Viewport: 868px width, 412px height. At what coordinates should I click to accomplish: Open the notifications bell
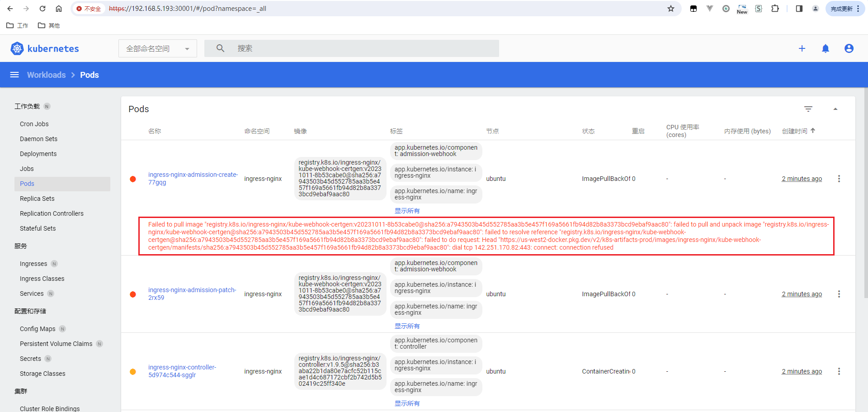coord(826,48)
